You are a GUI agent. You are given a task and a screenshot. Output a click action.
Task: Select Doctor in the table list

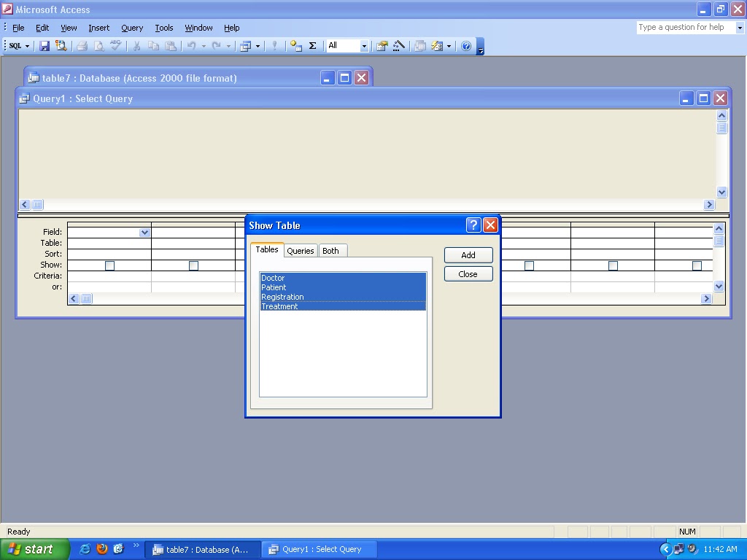(x=343, y=278)
